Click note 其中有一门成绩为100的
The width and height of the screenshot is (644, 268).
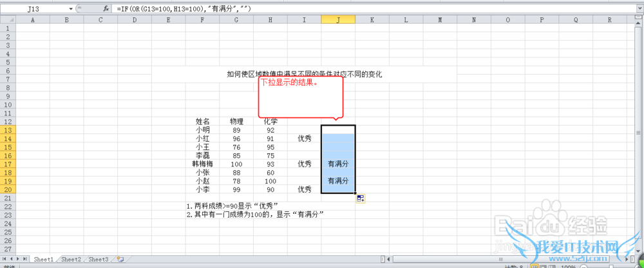point(256,215)
